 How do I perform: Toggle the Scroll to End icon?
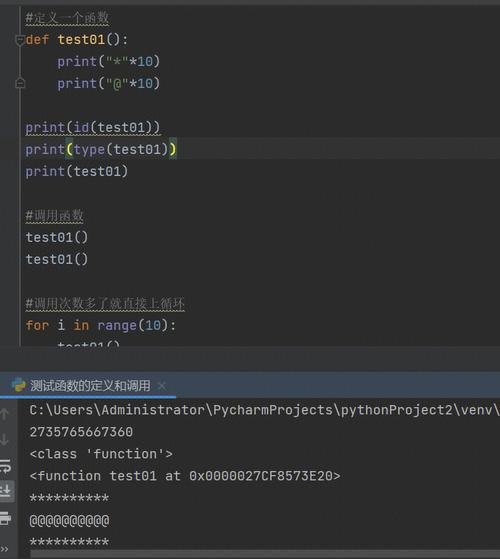(x=5, y=491)
